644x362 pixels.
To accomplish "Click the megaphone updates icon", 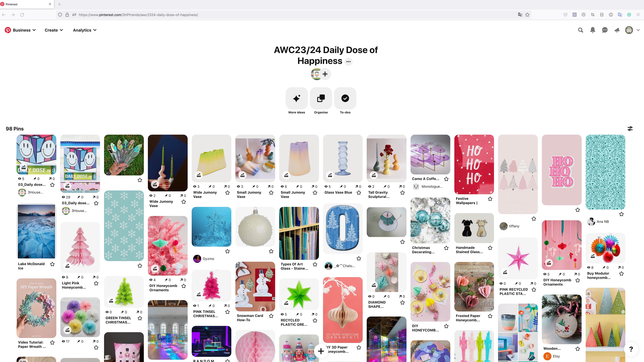I will (x=617, y=30).
